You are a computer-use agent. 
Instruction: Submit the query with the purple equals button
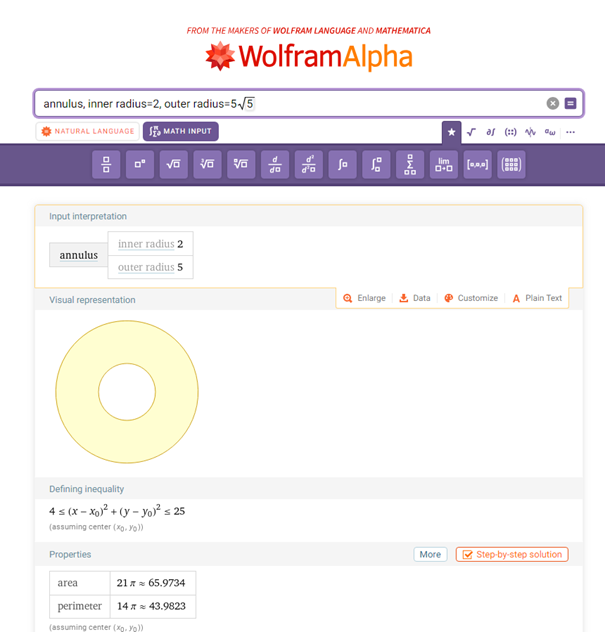coord(570,104)
